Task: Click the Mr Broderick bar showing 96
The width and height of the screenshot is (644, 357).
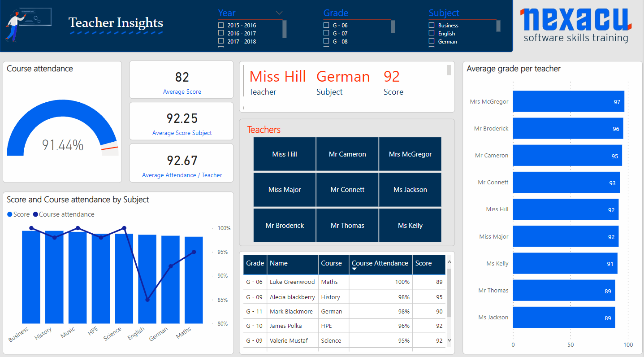Action: click(x=568, y=128)
